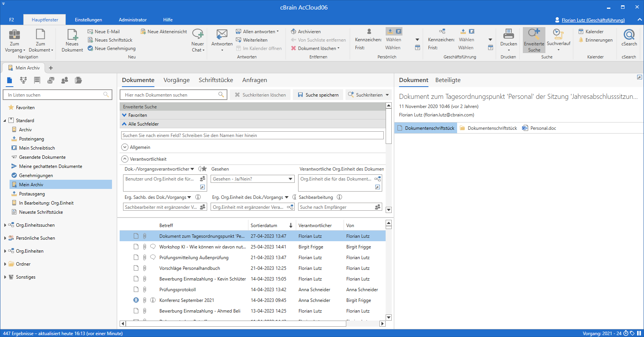Tick the checkbox for Bewerbung Einmalzahlung Ahmed Beli
Viewport: 644px width, 337px height.
[x=136, y=311]
